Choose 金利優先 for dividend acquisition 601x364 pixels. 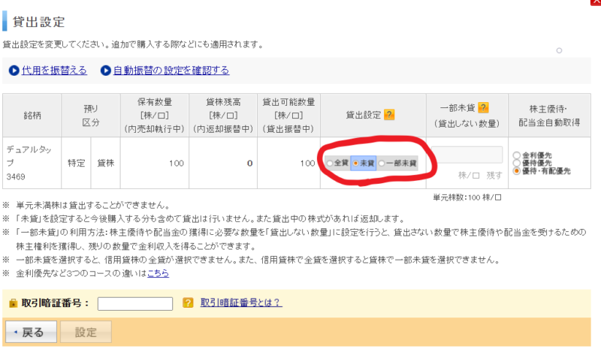515,155
